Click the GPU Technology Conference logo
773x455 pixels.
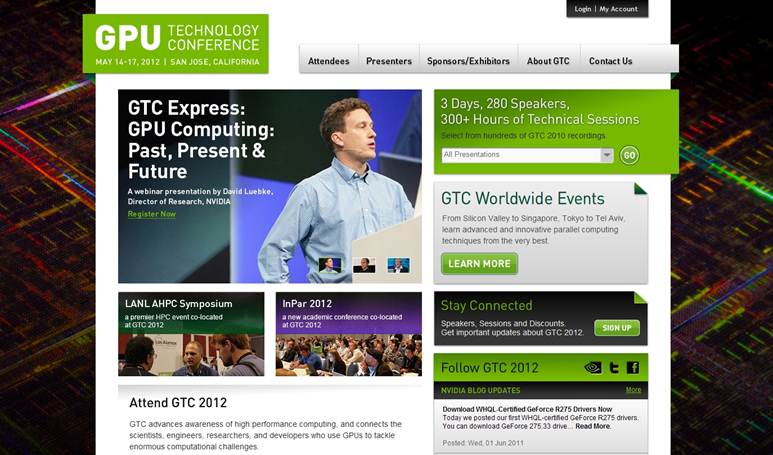[176, 44]
